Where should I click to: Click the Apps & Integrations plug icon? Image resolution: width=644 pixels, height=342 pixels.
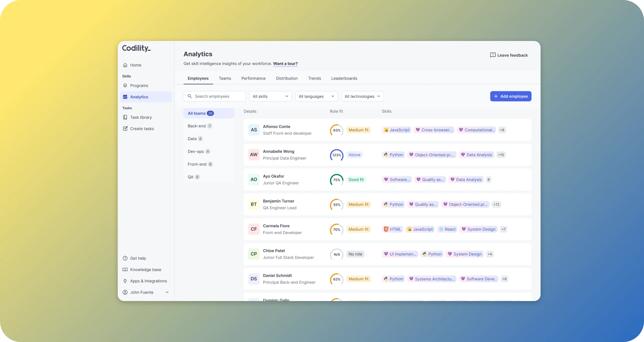125,281
